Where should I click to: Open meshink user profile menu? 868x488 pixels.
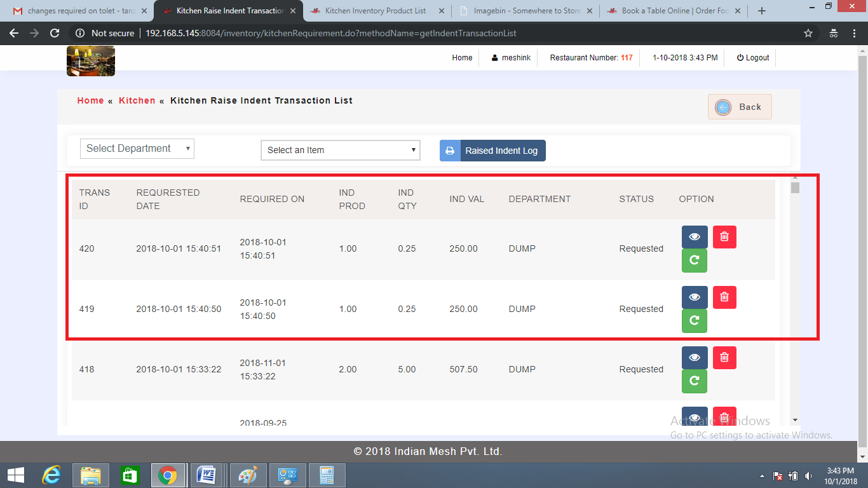tap(511, 58)
